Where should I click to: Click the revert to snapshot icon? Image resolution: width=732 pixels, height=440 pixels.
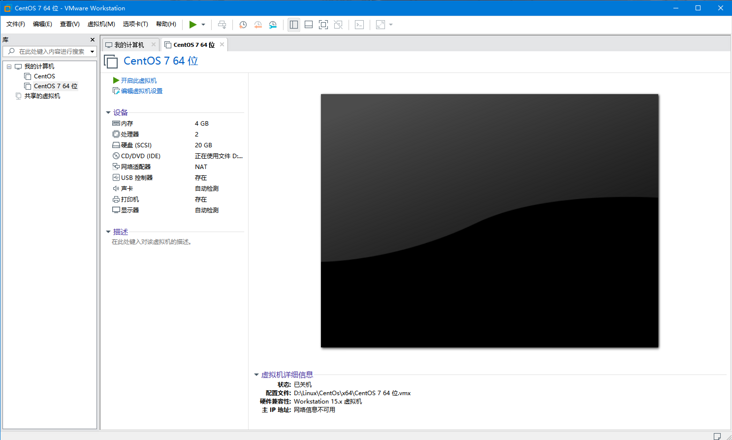[x=258, y=24]
